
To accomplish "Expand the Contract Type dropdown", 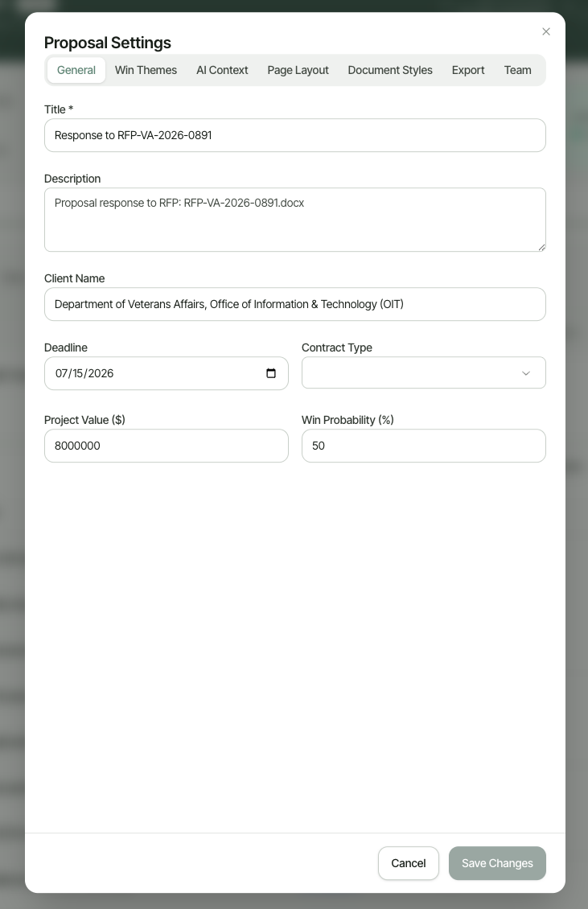I will [x=423, y=372].
